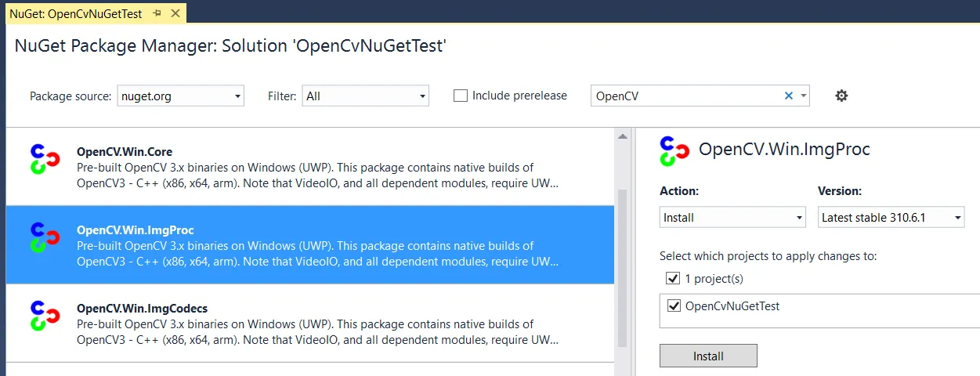
Task: Enable the Include prerelease checkbox
Action: [461, 96]
